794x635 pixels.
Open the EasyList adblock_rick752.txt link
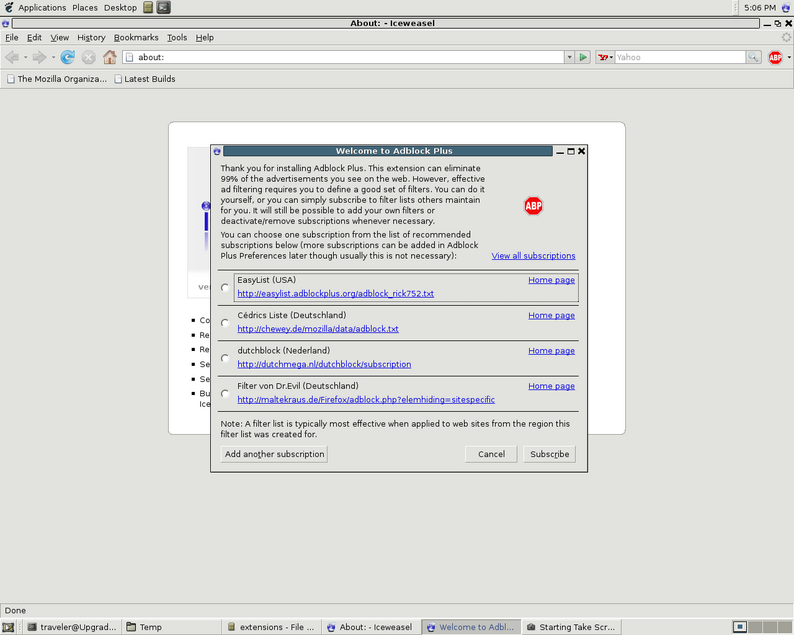point(335,294)
